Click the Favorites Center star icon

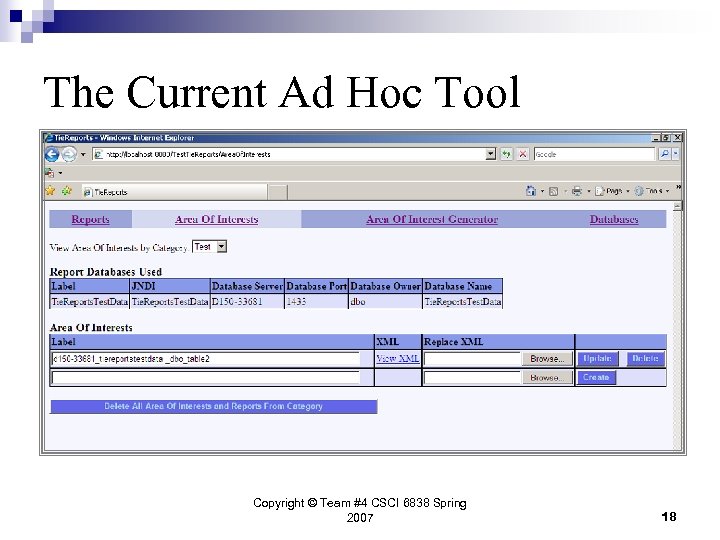50,191
